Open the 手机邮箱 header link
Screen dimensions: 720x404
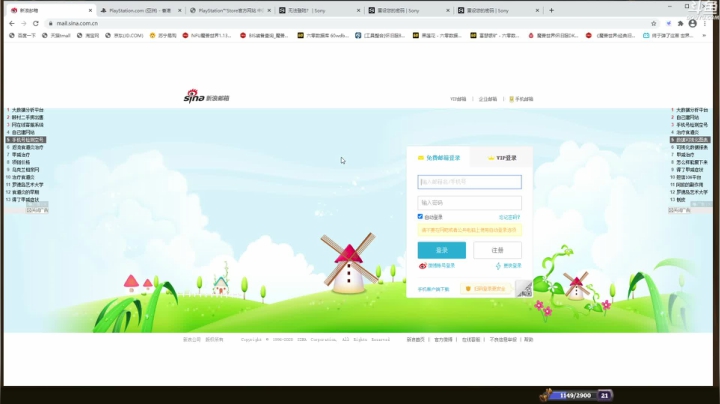click(x=521, y=99)
